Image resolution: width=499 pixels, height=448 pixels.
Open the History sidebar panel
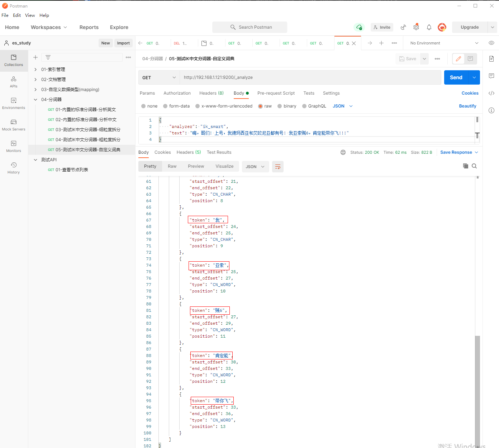14,168
